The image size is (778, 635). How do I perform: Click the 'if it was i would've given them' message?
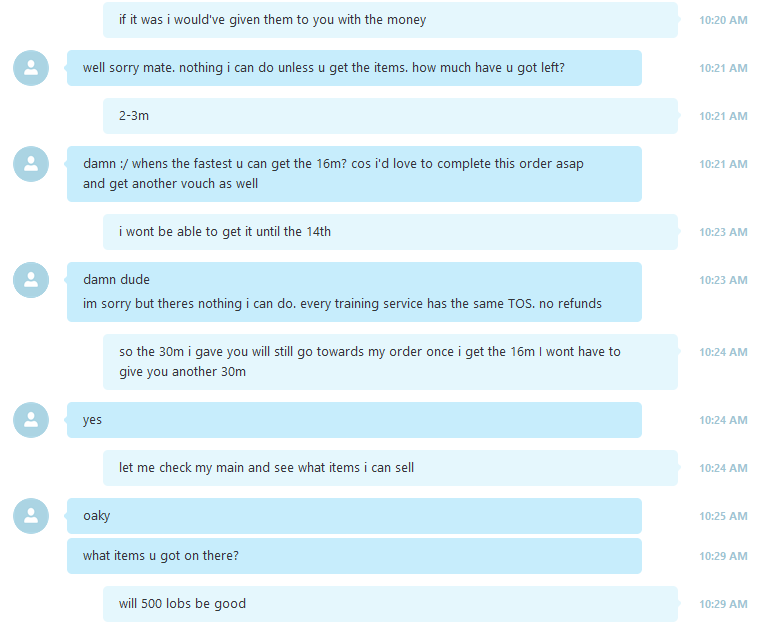390,20
